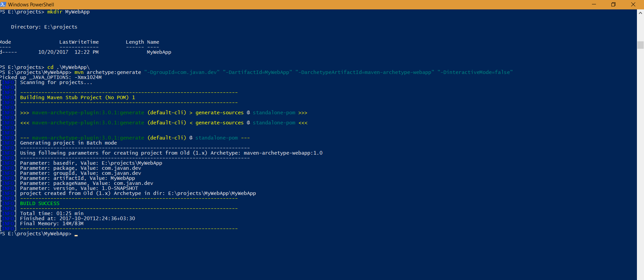Open the PowerShell system menu icon
This screenshot has width=644, height=280.
(x=3, y=4)
